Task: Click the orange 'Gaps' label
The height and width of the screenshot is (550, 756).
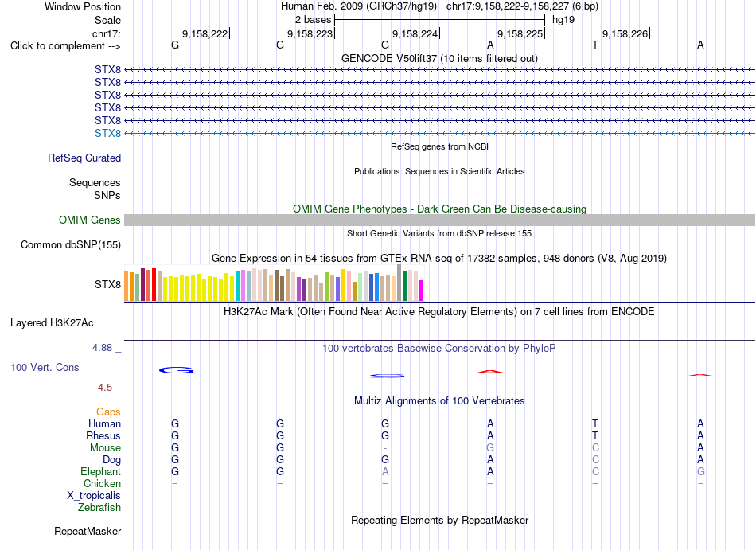Action: click(108, 412)
